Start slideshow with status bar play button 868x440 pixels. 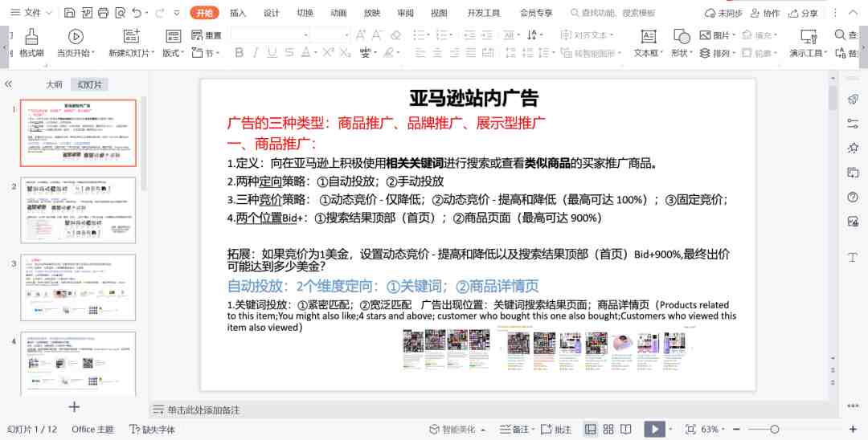pos(654,429)
